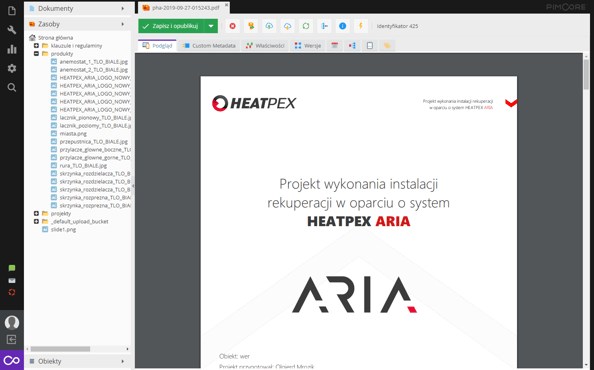Click the orange rename icon in toolbar
The width and height of the screenshot is (594, 370).
click(250, 26)
